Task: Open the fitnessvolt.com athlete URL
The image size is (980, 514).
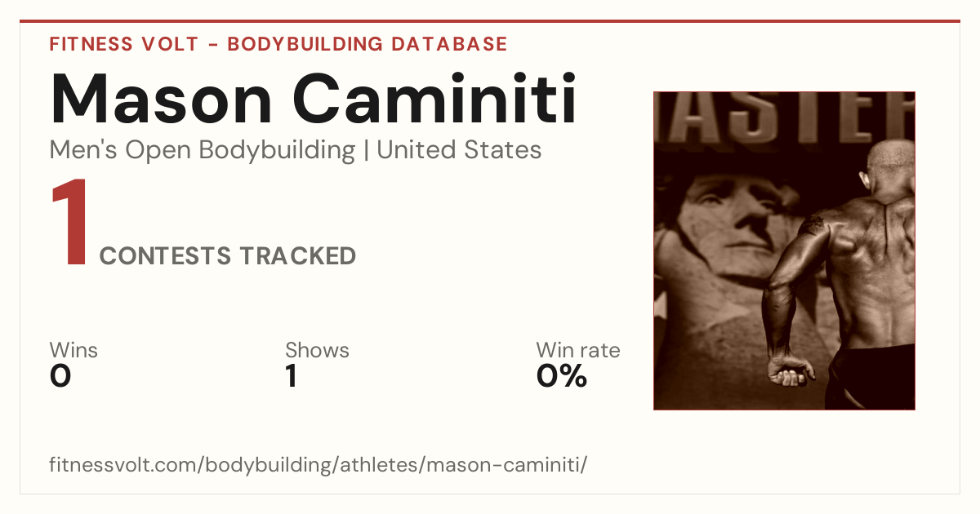Action: click(x=318, y=465)
